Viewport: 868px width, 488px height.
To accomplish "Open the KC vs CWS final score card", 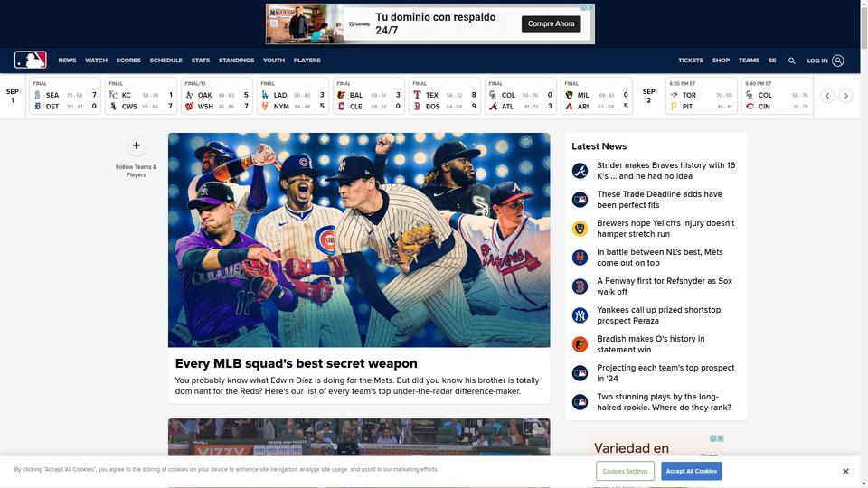I will coord(141,96).
